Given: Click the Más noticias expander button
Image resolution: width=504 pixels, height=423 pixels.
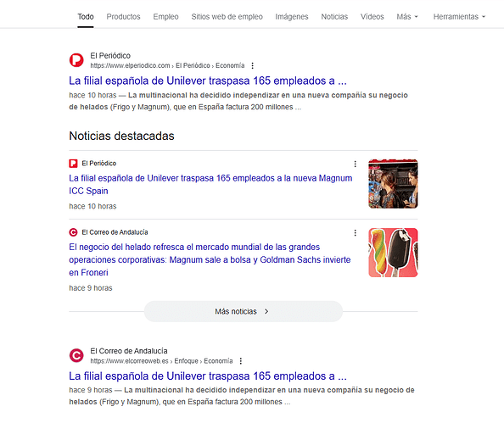Looking at the screenshot, I should click(244, 311).
